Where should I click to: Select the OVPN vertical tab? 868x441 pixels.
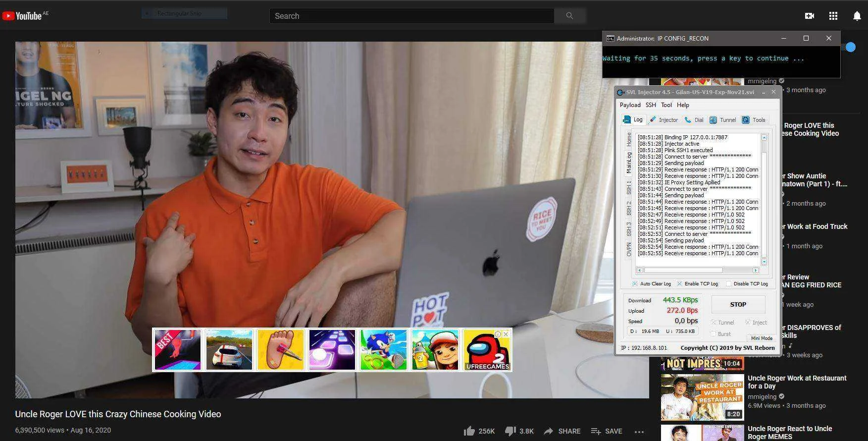point(629,249)
